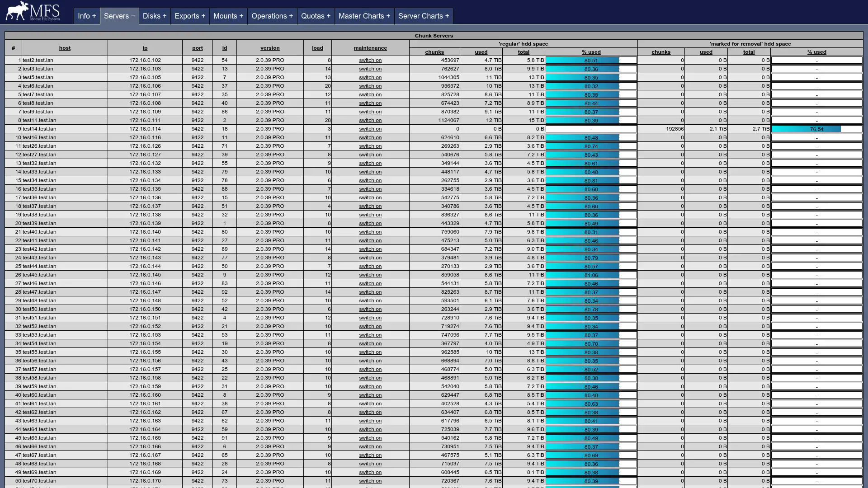Sort servers by host column
Viewport: 868px width, 488px height.
tap(65, 48)
